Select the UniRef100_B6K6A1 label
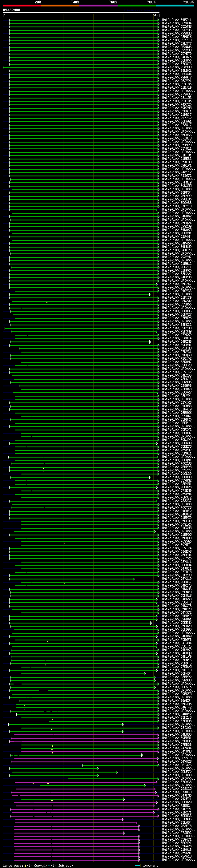Image resolution: width=197 pixels, height=868 pixels. [176, 121]
